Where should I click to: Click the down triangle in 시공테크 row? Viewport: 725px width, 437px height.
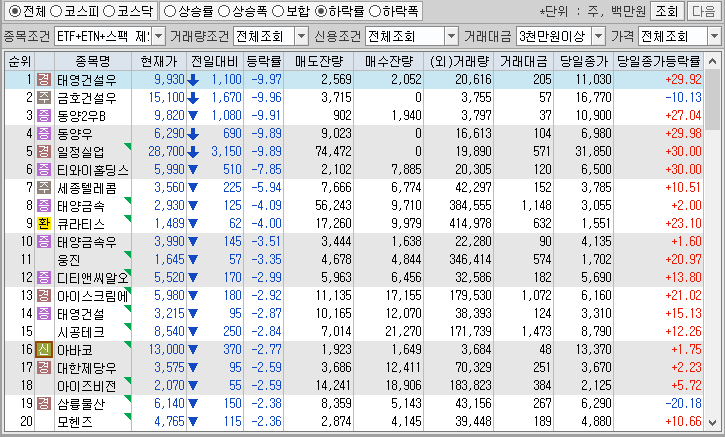193,332
